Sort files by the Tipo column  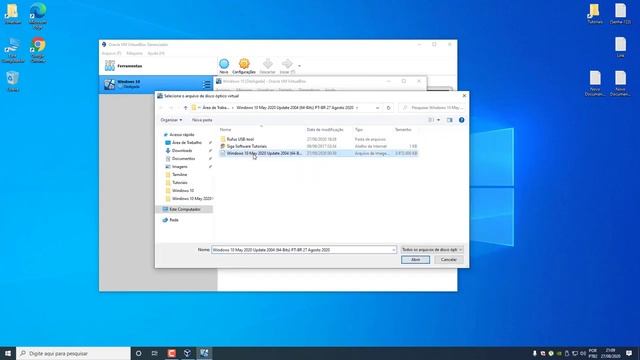(359, 130)
